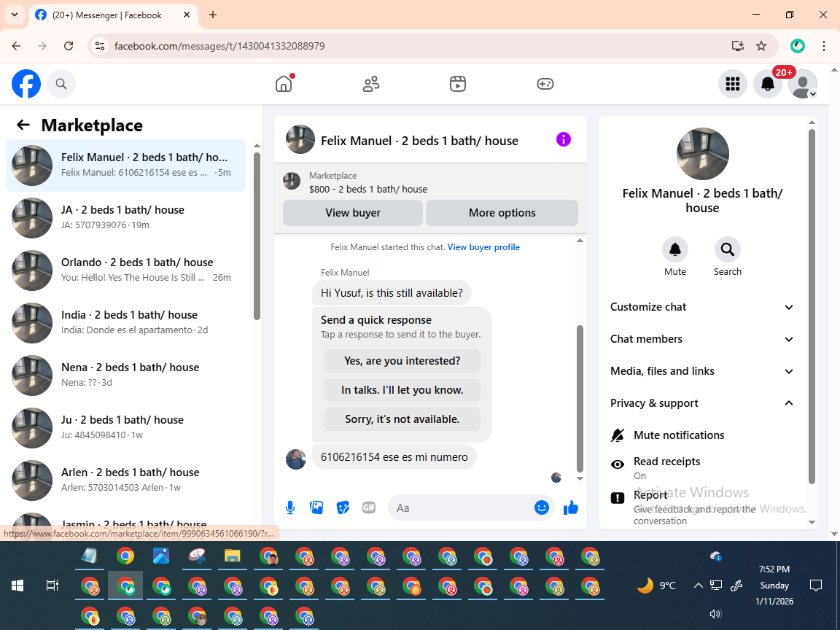Open the account profile avatar menu
Screen dimensions: 840x630
pyautogui.click(x=803, y=84)
